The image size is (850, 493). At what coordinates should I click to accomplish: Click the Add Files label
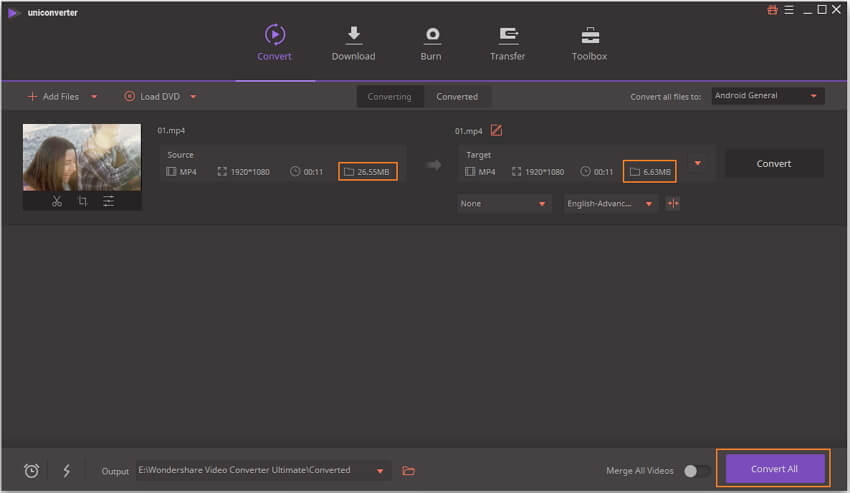coord(61,97)
